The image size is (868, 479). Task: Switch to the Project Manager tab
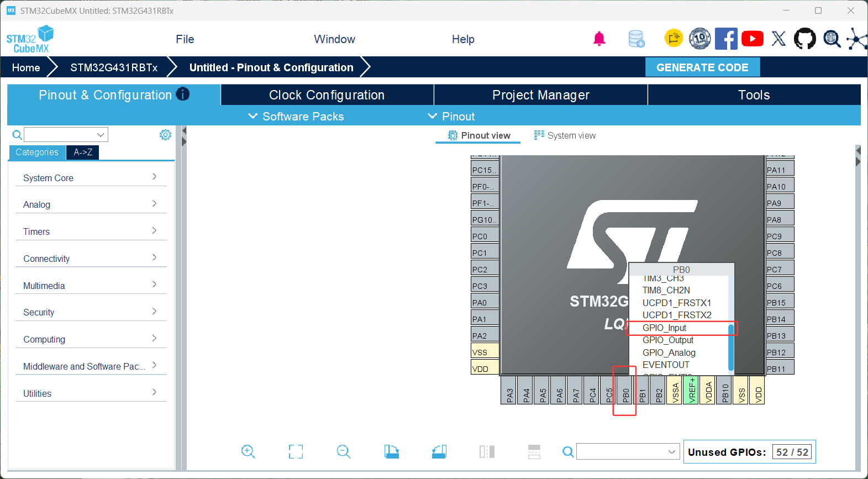541,94
